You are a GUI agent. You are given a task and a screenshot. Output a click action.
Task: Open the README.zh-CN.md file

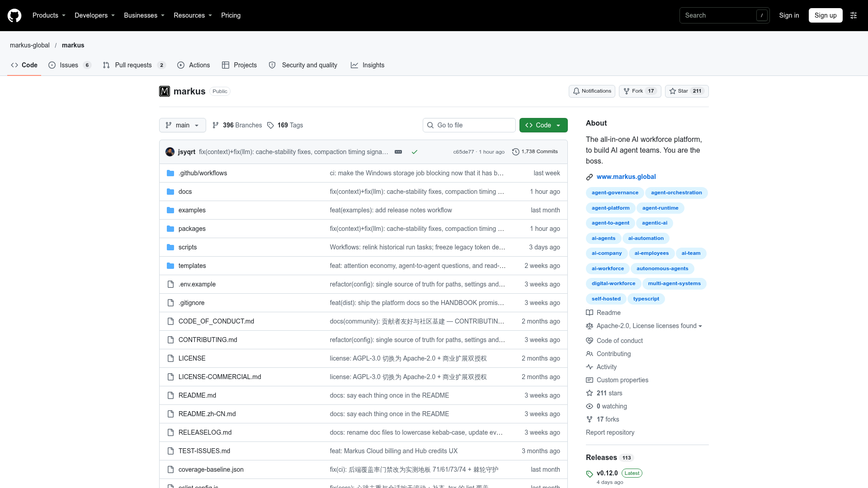point(207,414)
